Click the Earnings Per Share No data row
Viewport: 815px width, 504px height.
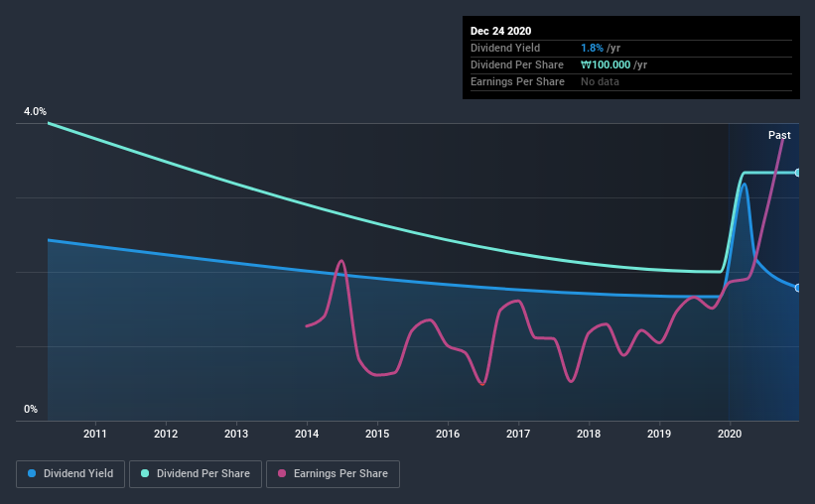(x=631, y=81)
